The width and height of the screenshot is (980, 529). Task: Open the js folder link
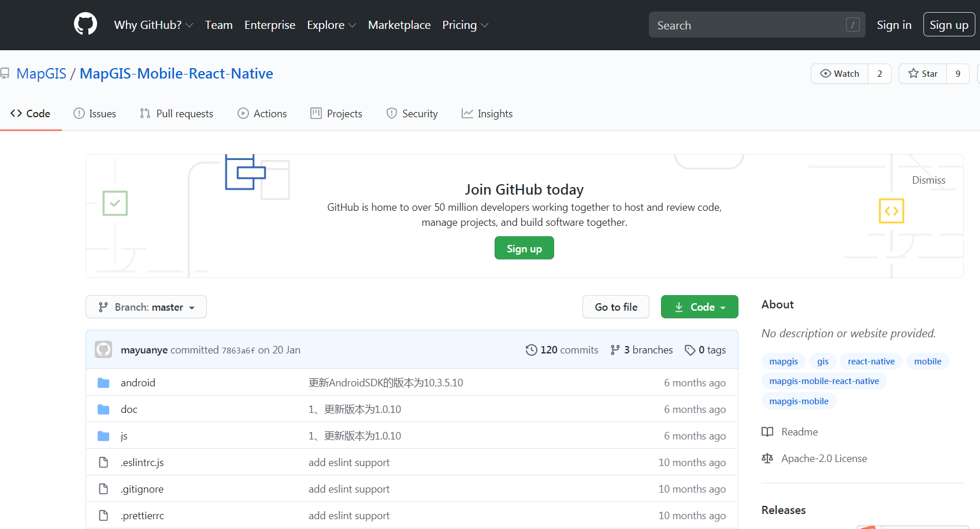(x=124, y=436)
